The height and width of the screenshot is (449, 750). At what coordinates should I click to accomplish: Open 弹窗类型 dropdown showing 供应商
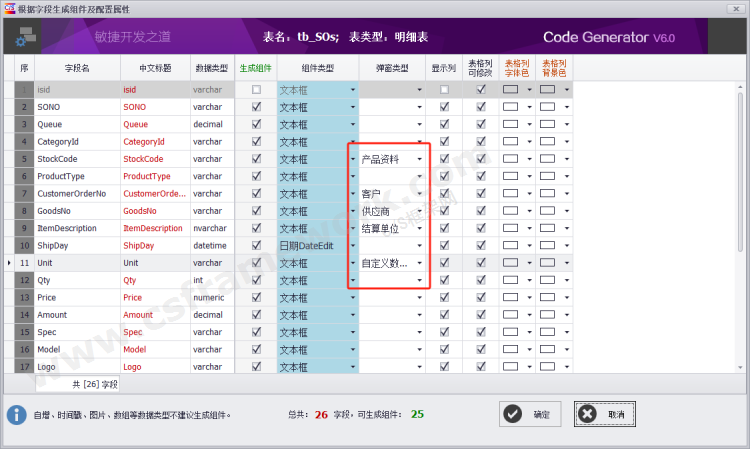tap(419, 211)
